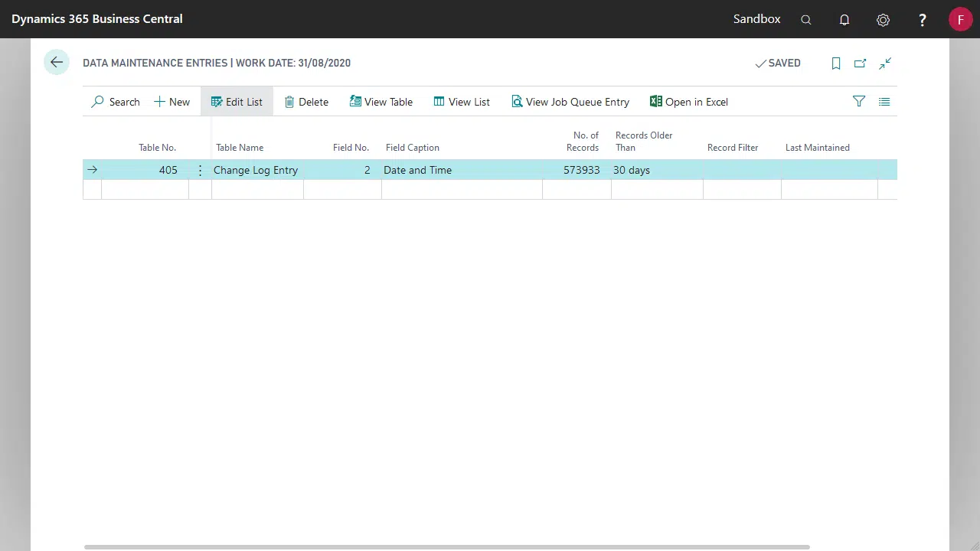
Task: Open the help question mark
Action: [923, 20]
